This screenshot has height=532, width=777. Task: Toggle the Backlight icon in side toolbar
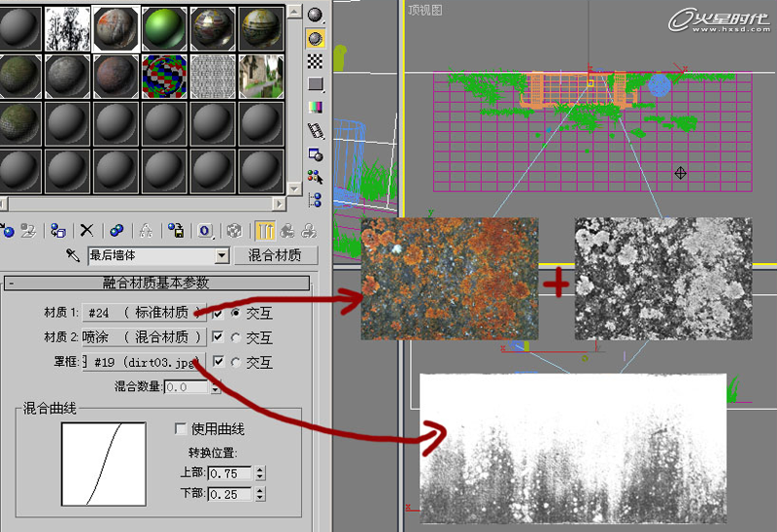pos(315,38)
